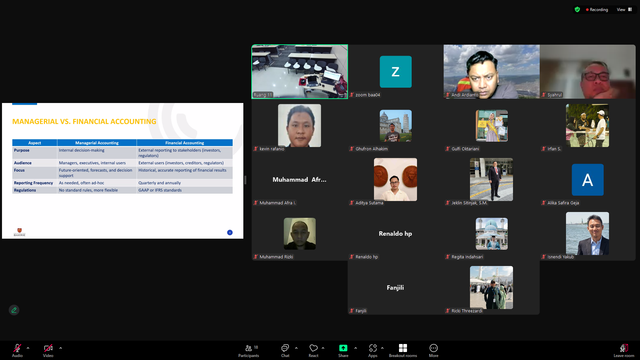Click the shared slide Managerial vs. Financial Accounting

click(x=122, y=171)
